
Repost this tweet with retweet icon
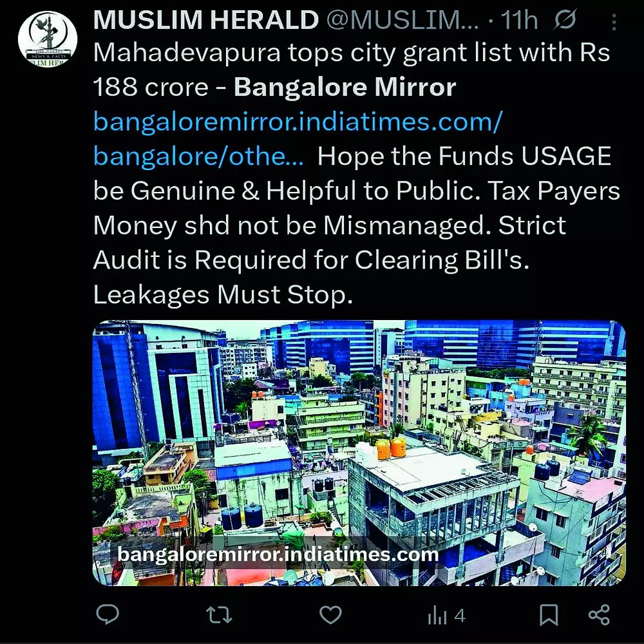(x=219, y=615)
